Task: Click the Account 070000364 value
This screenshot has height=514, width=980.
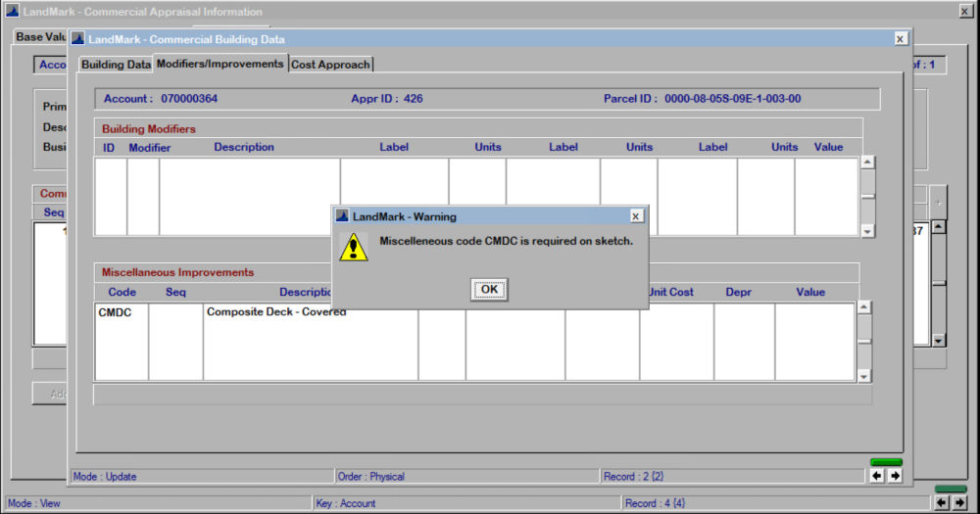Action: click(x=189, y=99)
